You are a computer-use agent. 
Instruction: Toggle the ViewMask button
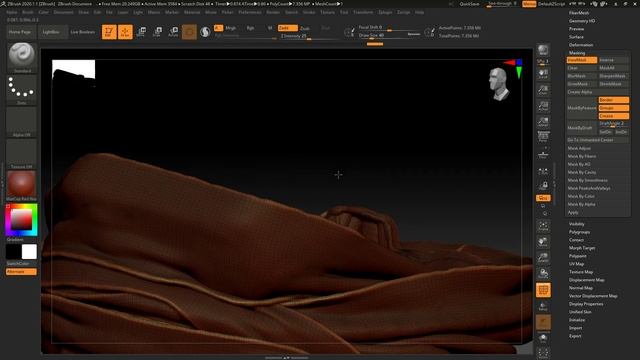coord(582,60)
